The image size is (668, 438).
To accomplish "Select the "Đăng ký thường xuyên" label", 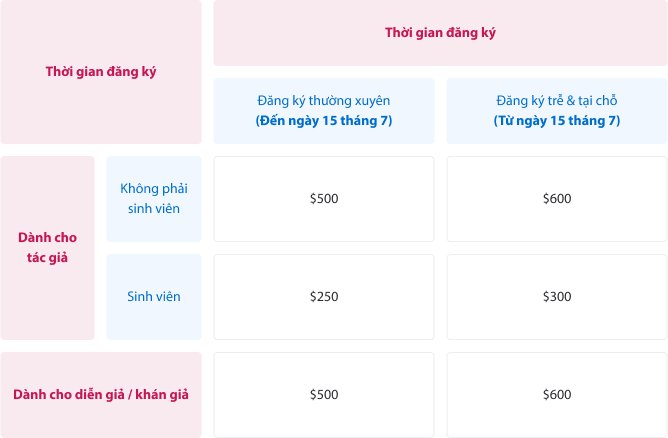I will pos(323,100).
